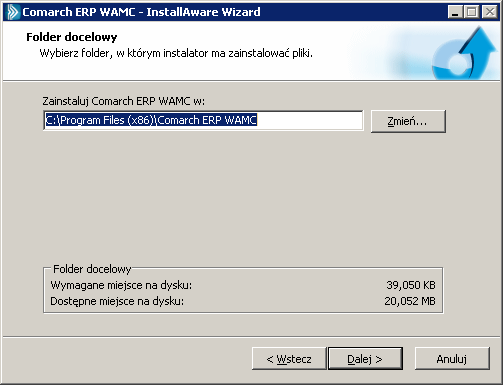Viewport: 503px width, 385px height.
Task: Click the window title 'Comarch ERP WAMC - InstallAware Wizard'
Action: (141, 12)
